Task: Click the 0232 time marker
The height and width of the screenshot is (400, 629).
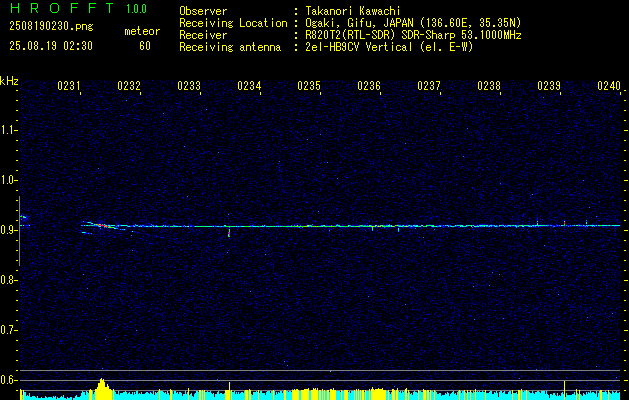Action: [x=129, y=86]
